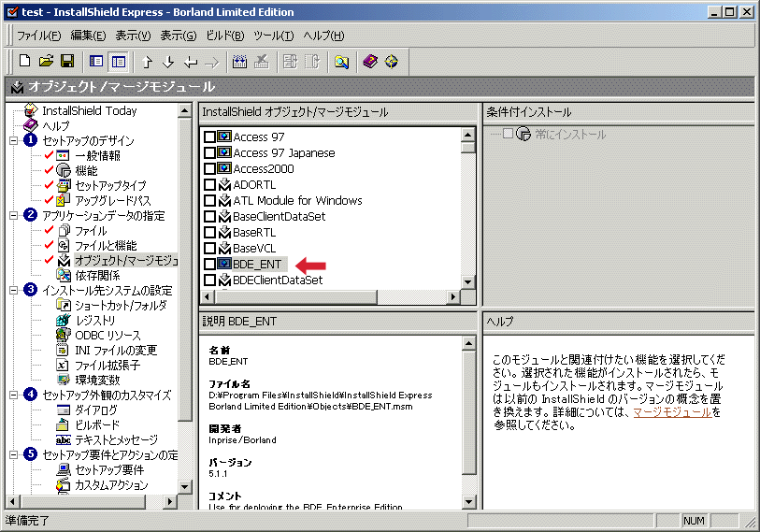Check the BaseClientDataSet checkbox

pyautogui.click(x=209, y=216)
